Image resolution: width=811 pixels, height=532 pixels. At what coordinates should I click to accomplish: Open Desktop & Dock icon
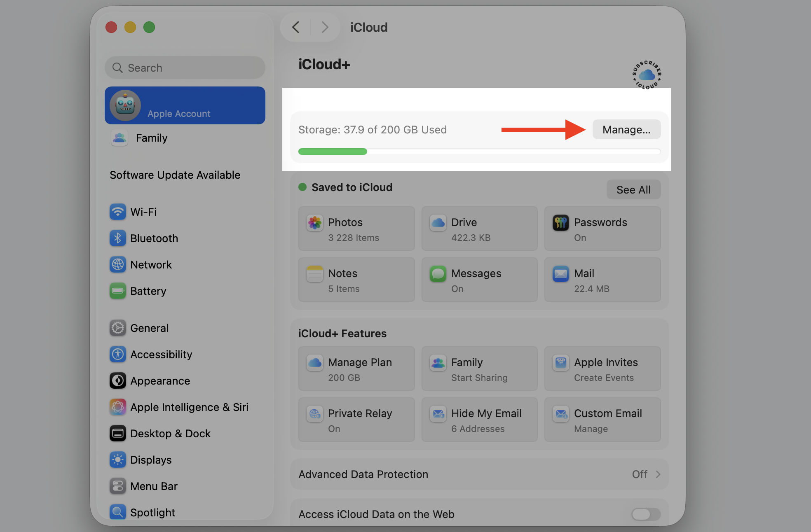pos(118,434)
